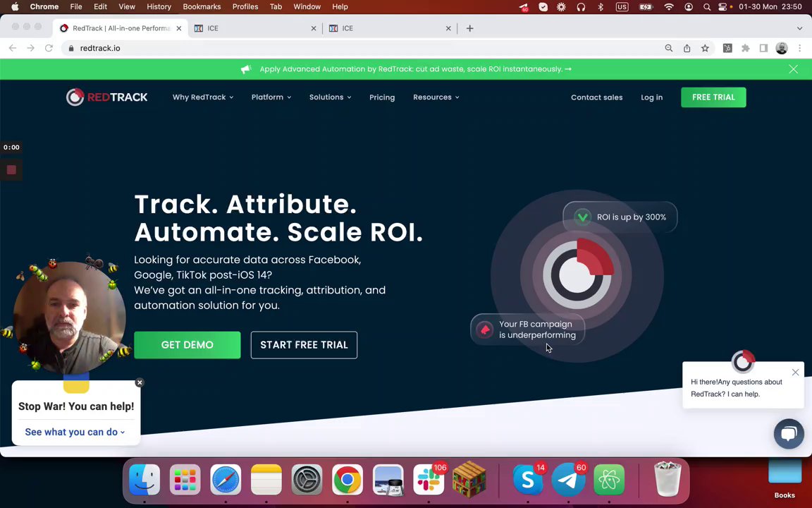Open System Preferences from the dock
Viewport: 812px width, 508px height.
(x=307, y=480)
